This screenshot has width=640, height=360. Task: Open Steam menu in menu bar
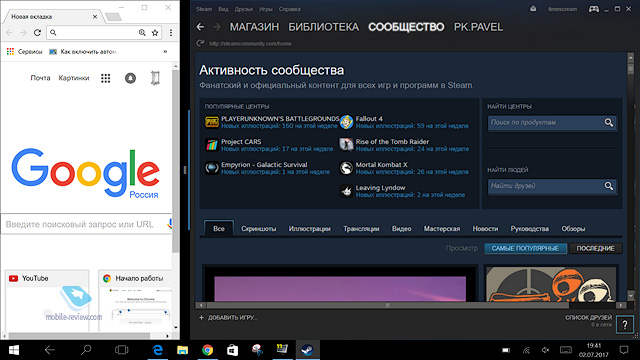[x=204, y=9]
